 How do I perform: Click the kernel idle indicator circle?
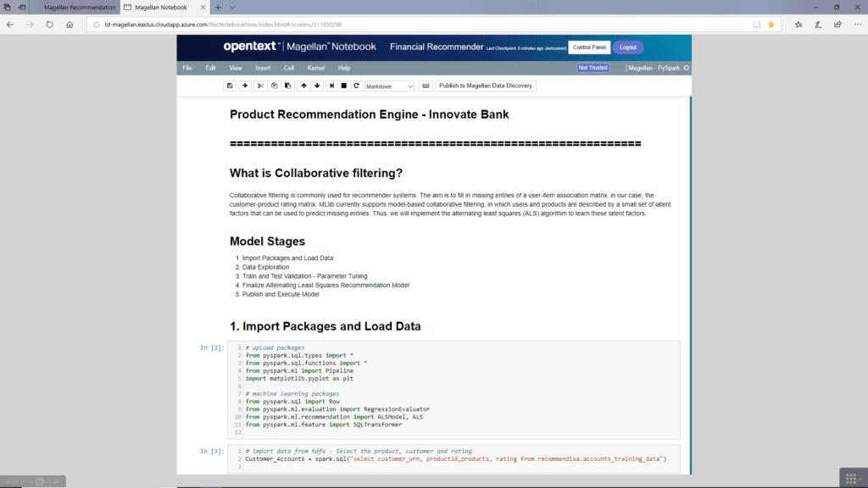687,68
